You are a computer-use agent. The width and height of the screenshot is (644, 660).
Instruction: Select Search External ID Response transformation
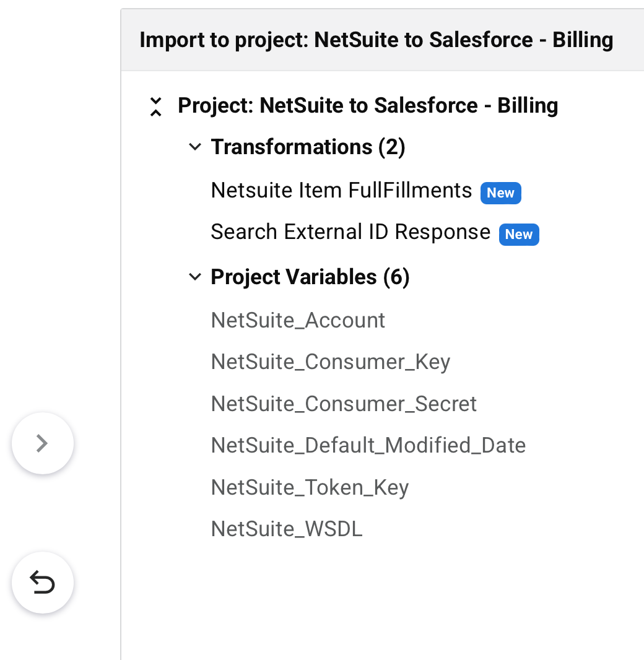tap(350, 232)
